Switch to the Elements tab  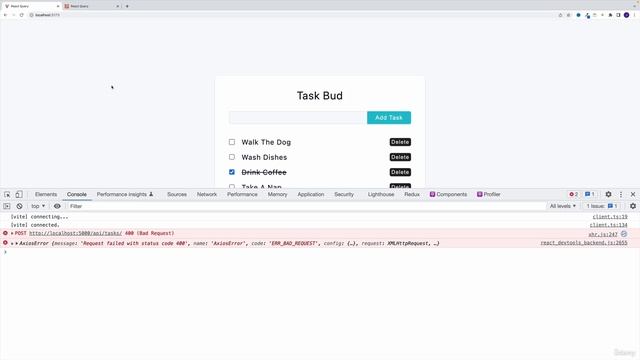click(46, 195)
